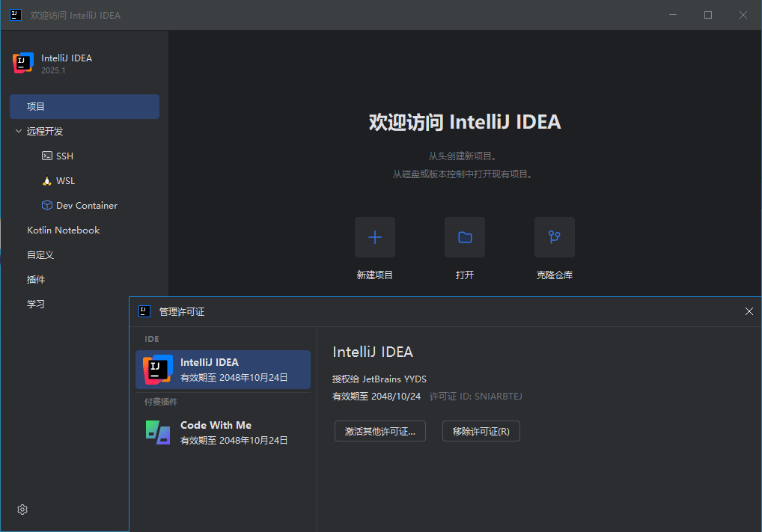This screenshot has width=762, height=532.
Task: Click the 克隆仓库 label
Action: 555,275
